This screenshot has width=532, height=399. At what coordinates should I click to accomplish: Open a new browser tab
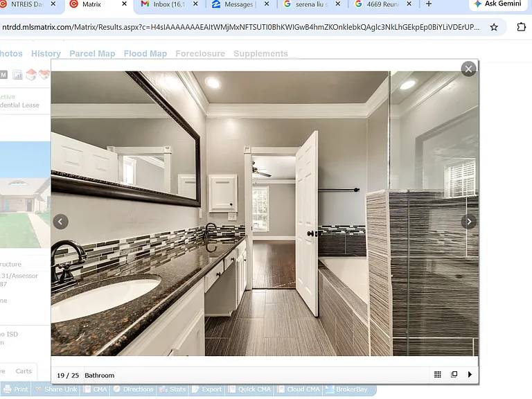429,3
